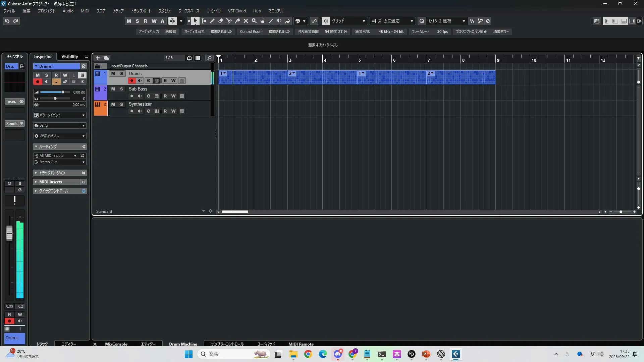Screen dimensions: 644x362
Task: Select the Glue tool
Action: [x=237, y=21]
